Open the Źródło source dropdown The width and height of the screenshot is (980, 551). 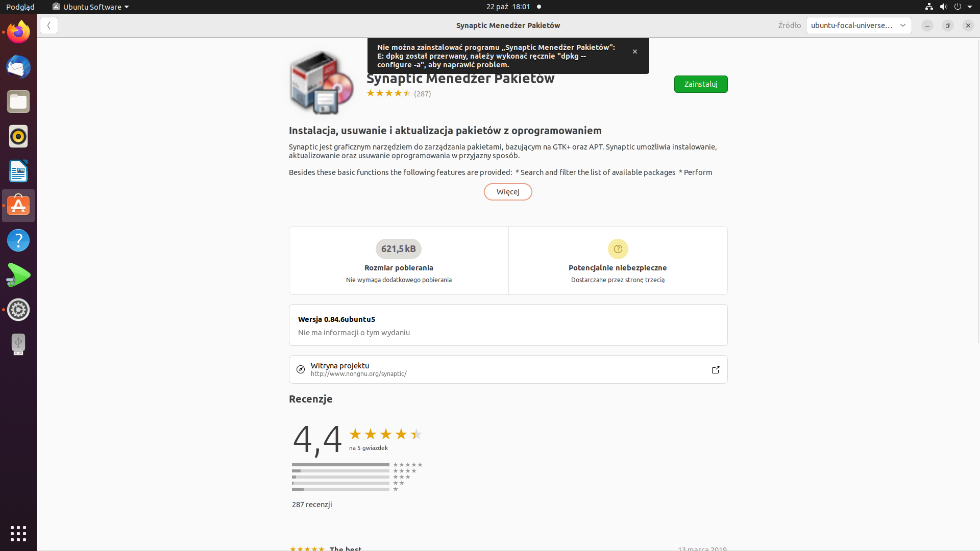(859, 26)
